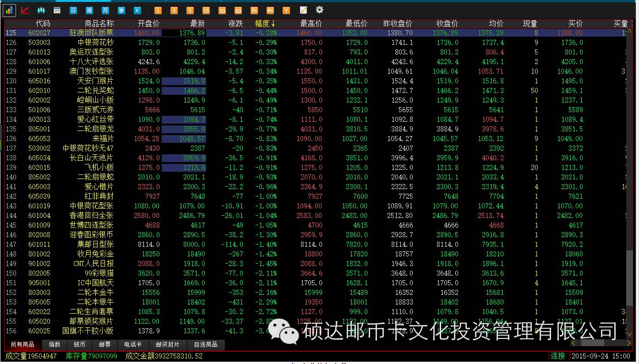The height and width of the screenshot is (364, 639).
Task: Switch to 钱币 tab
Action: [x=80, y=344]
